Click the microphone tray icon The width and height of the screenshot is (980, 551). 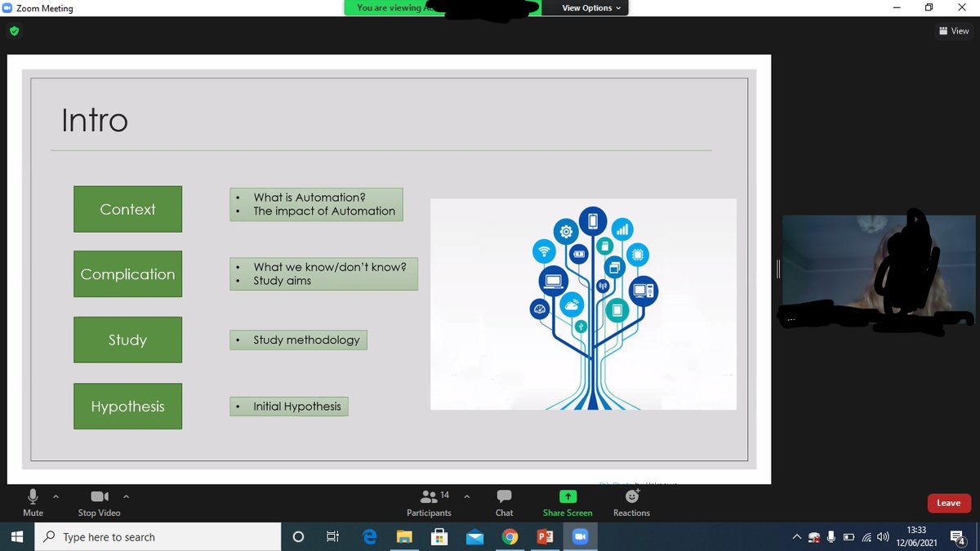(x=831, y=537)
